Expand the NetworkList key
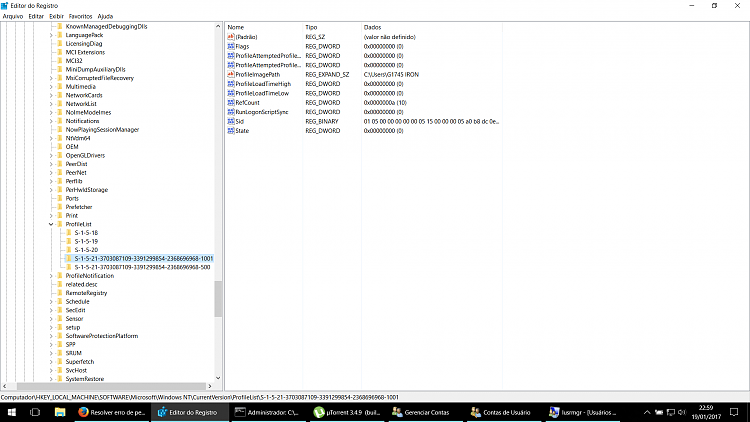 51,104
